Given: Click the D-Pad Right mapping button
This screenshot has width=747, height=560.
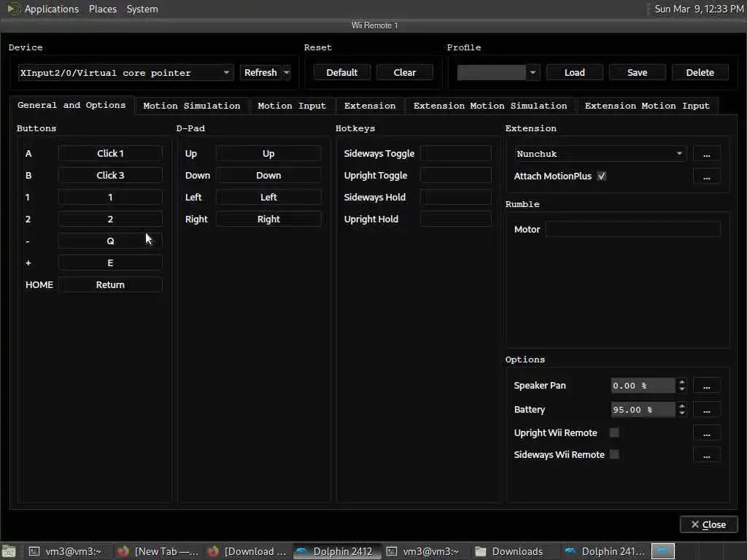Looking at the screenshot, I should click(x=268, y=219).
